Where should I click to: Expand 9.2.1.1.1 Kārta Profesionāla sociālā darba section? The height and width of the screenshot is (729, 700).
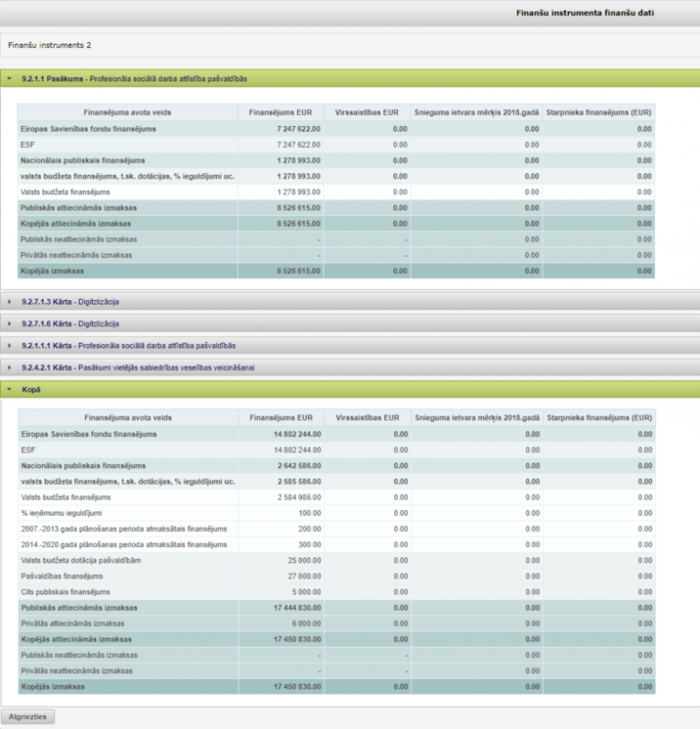[x=9, y=346]
